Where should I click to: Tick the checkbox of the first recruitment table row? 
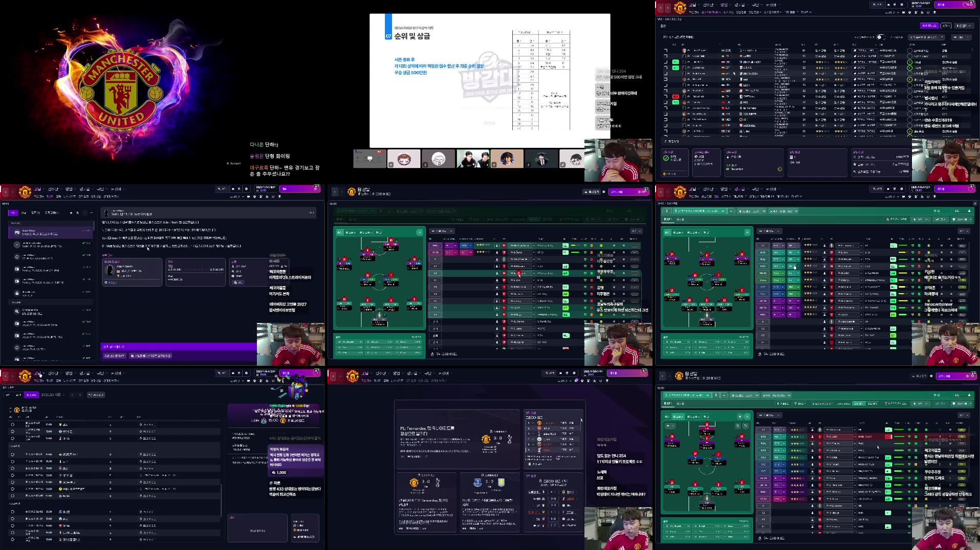666,51
